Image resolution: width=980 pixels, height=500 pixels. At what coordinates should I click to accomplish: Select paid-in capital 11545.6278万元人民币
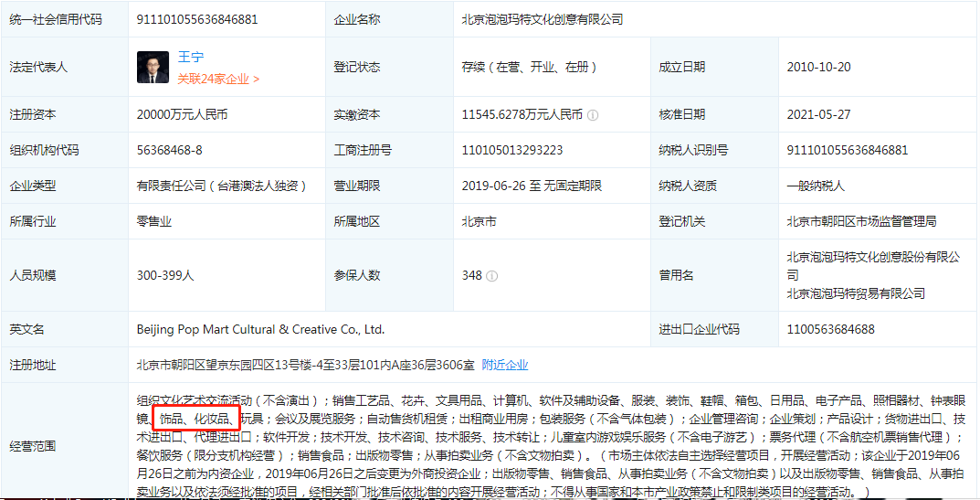coord(522,114)
